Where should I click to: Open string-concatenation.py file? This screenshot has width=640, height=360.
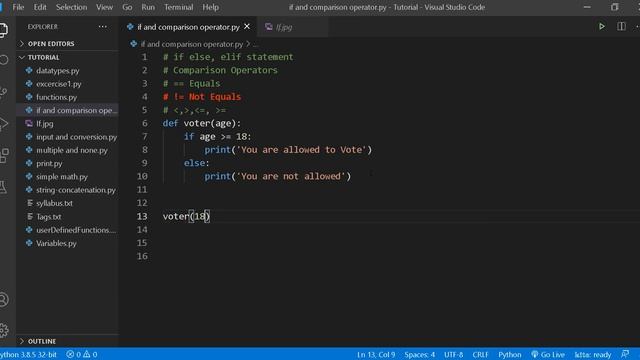tap(67, 190)
